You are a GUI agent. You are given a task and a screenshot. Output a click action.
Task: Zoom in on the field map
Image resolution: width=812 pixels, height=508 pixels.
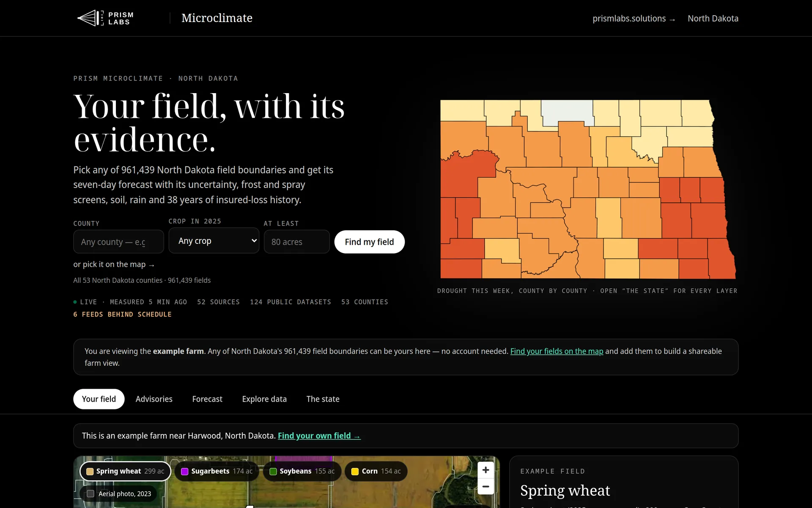click(486, 470)
